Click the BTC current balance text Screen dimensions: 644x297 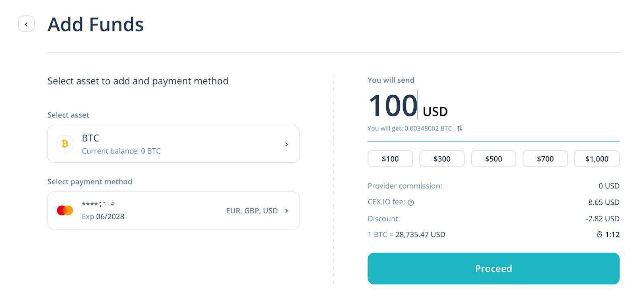pos(121,151)
